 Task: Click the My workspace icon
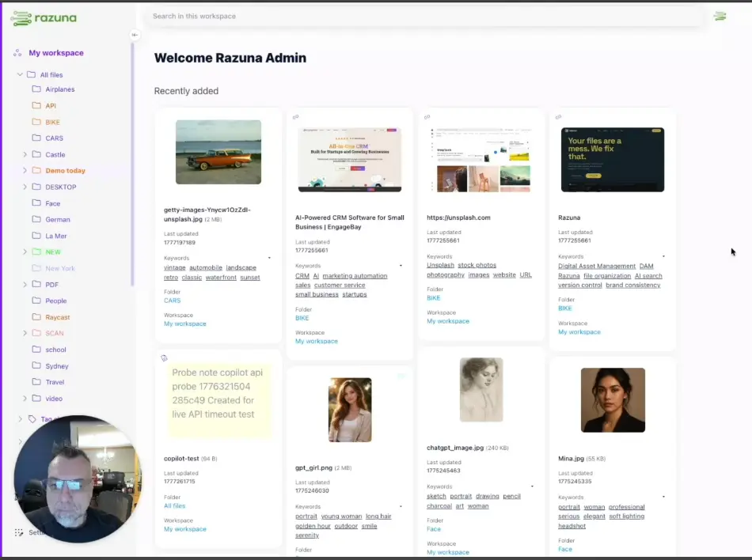coord(17,53)
